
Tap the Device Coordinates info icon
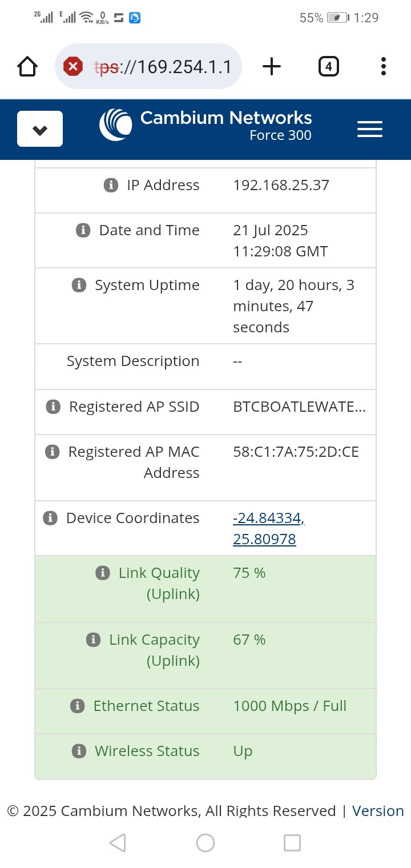click(x=50, y=518)
